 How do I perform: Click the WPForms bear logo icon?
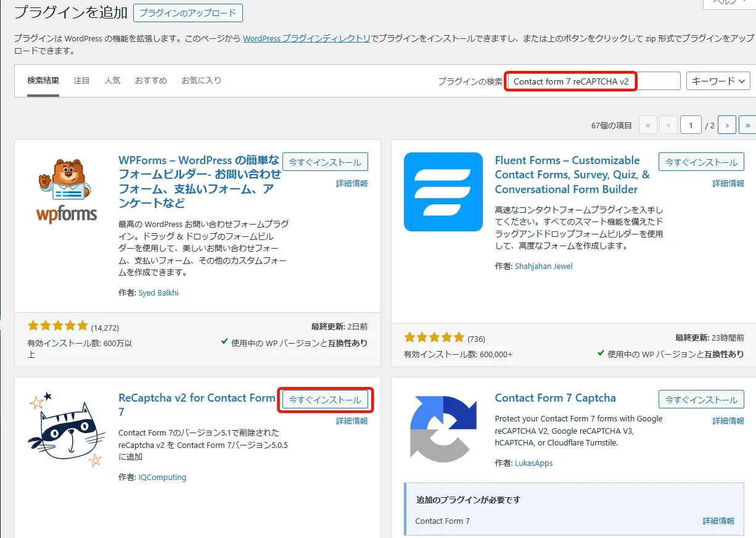coord(67,191)
